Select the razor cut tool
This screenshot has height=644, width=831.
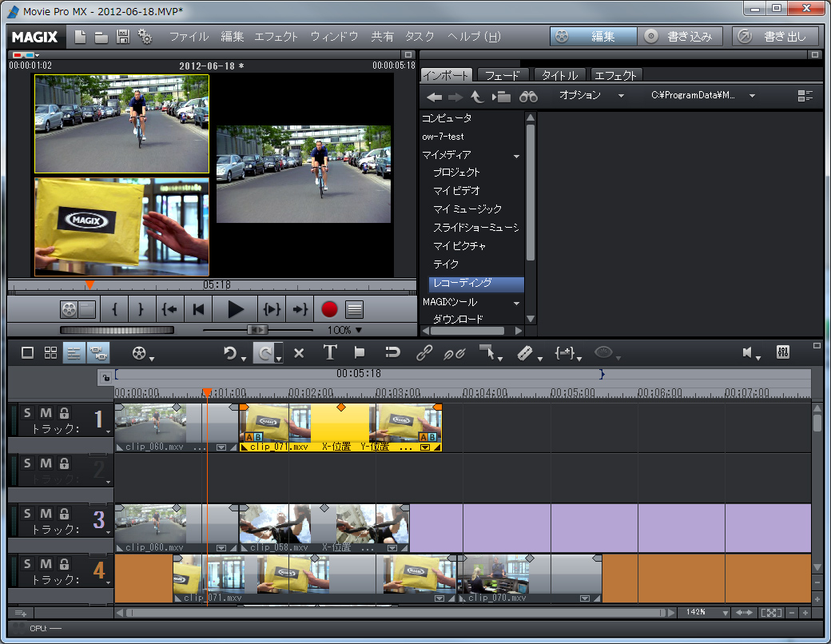524,353
